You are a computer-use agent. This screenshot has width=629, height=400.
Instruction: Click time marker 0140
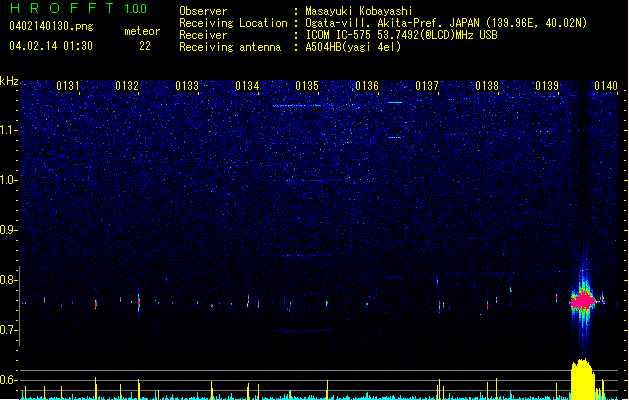pyautogui.click(x=606, y=86)
